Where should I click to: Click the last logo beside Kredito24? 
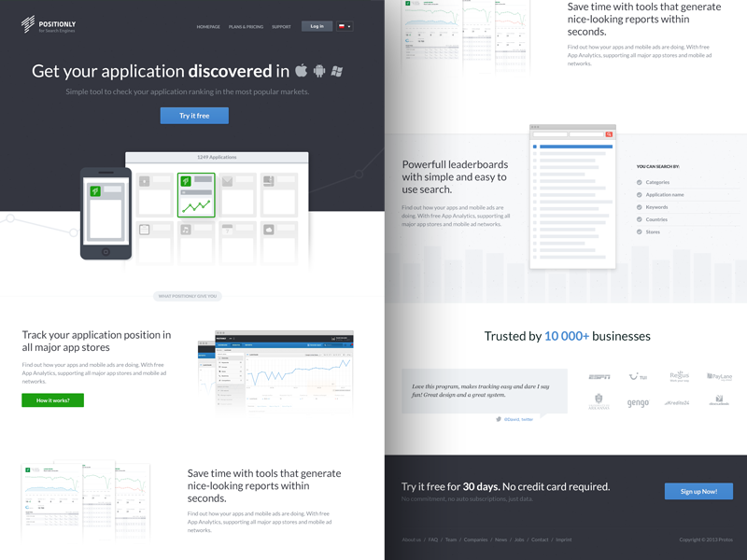tap(719, 400)
